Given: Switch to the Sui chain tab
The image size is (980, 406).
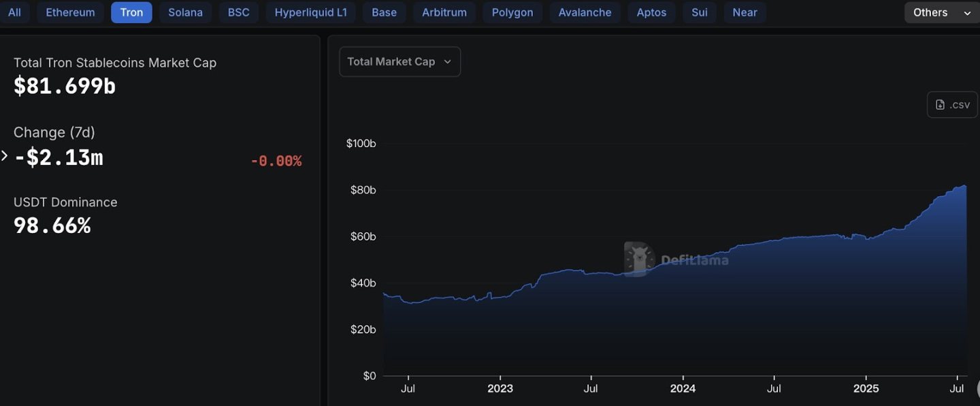Looking at the screenshot, I should [x=699, y=12].
